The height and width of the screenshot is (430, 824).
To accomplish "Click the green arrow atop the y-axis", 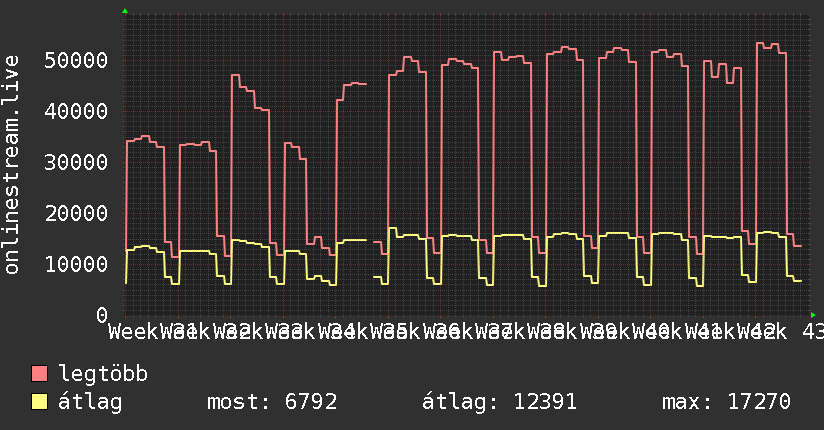I will coord(125,11).
